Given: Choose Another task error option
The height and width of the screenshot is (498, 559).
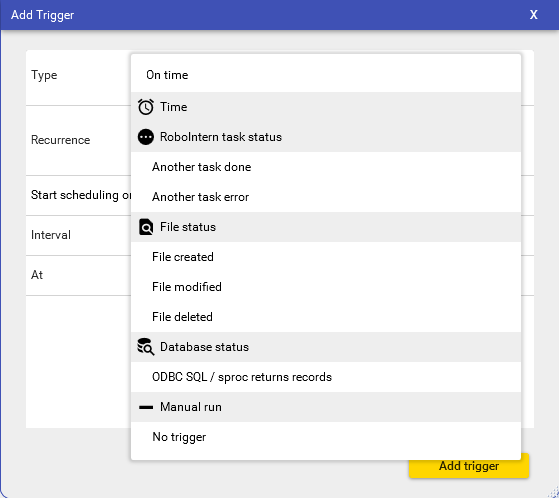Looking at the screenshot, I should click(326, 197).
